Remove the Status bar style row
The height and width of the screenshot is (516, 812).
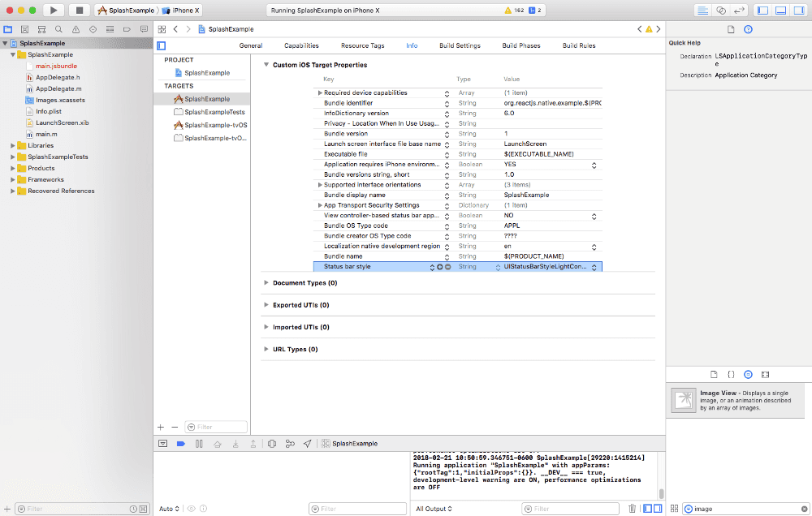(x=448, y=267)
